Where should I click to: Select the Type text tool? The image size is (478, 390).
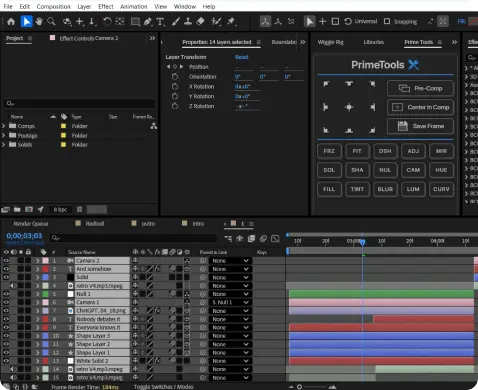[160, 22]
